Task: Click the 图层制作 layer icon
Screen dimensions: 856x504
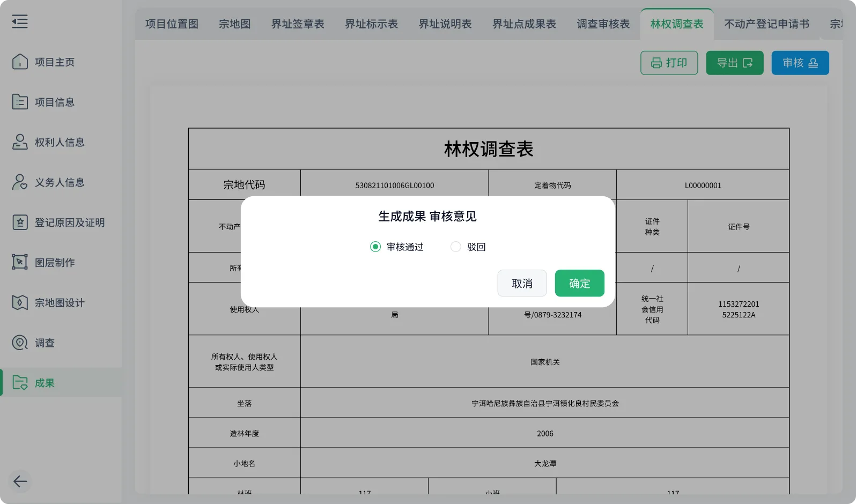Action: 20,262
